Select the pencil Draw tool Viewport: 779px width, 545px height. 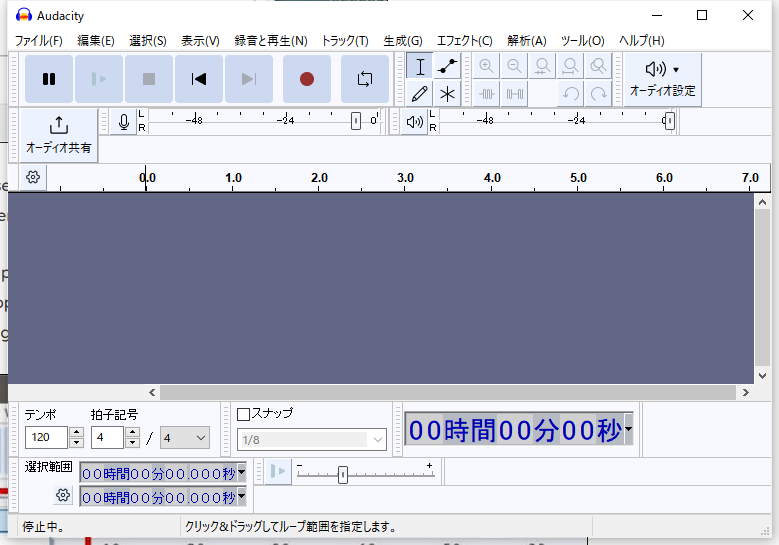tap(420, 93)
